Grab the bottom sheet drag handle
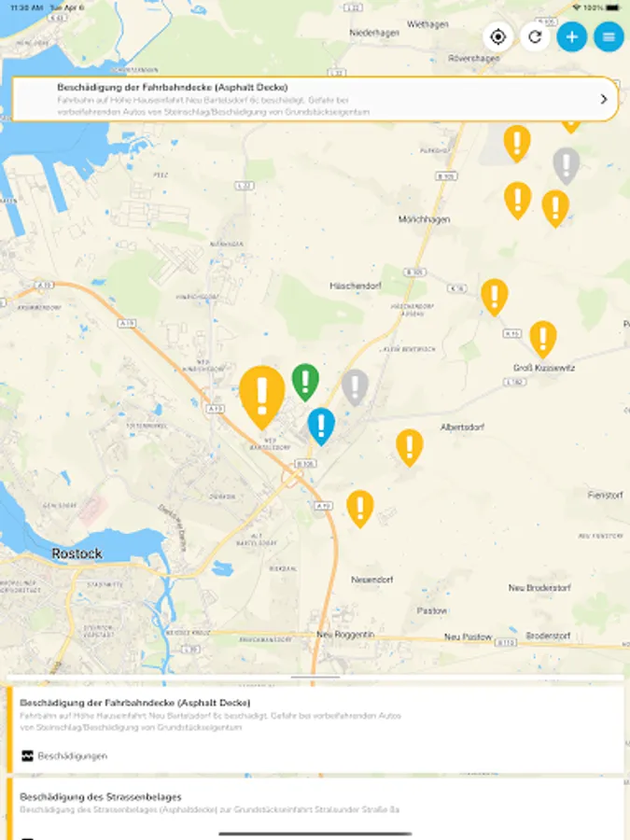 coord(315,678)
